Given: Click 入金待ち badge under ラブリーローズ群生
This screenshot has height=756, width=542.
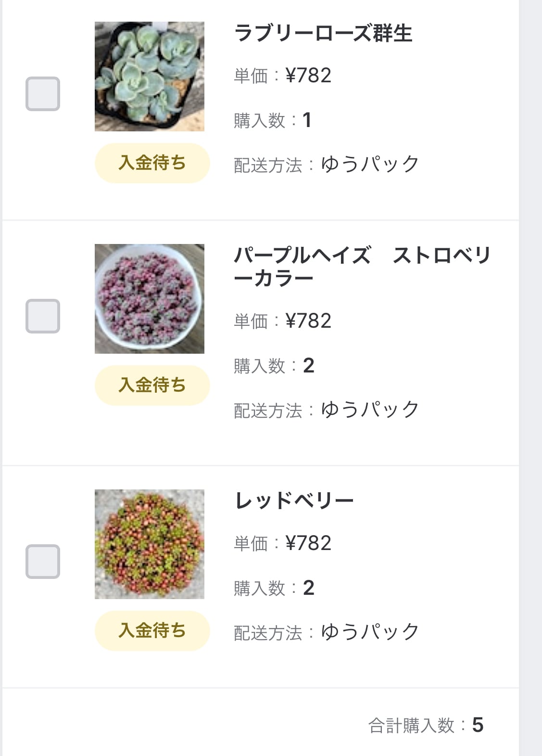Looking at the screenshot, I should (x=152, y=163).
